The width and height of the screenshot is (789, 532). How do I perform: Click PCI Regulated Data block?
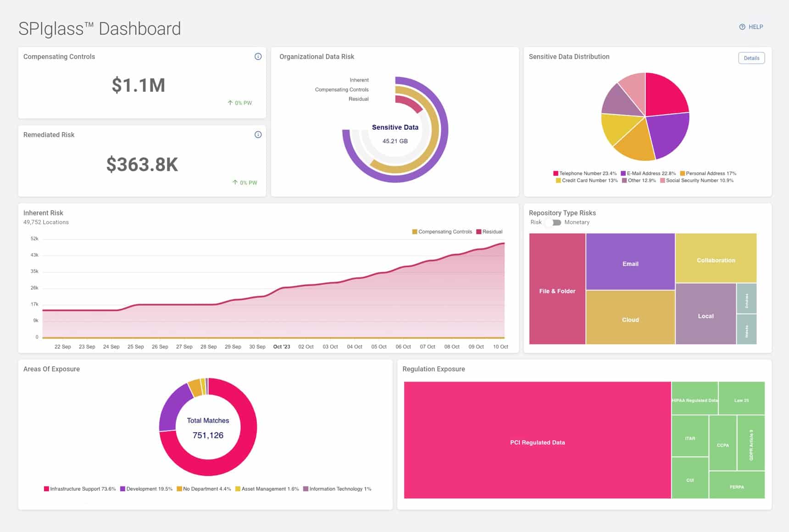click(x=537, y=440)
